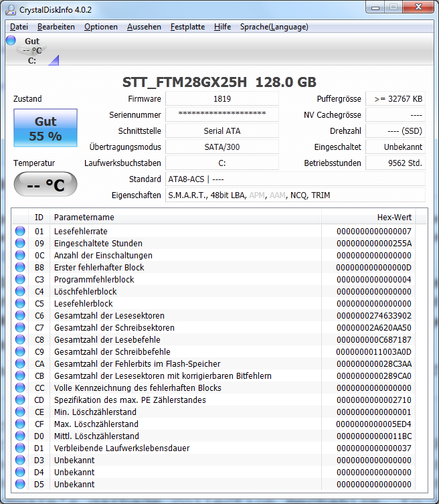This screenshot has width=439, height=504.
Task: Click the Eigenschaften field with TRIM
Action: coord(295,195)
